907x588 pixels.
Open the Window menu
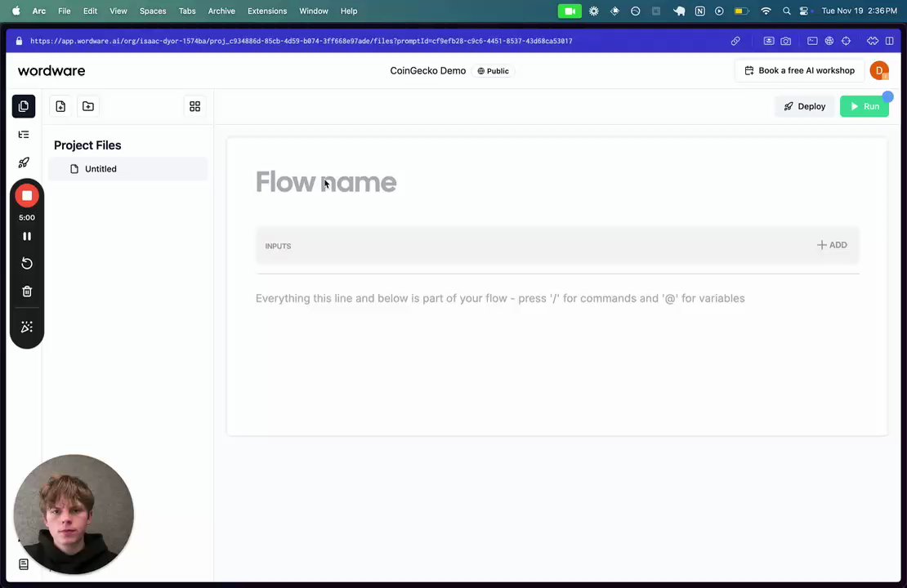314,11
